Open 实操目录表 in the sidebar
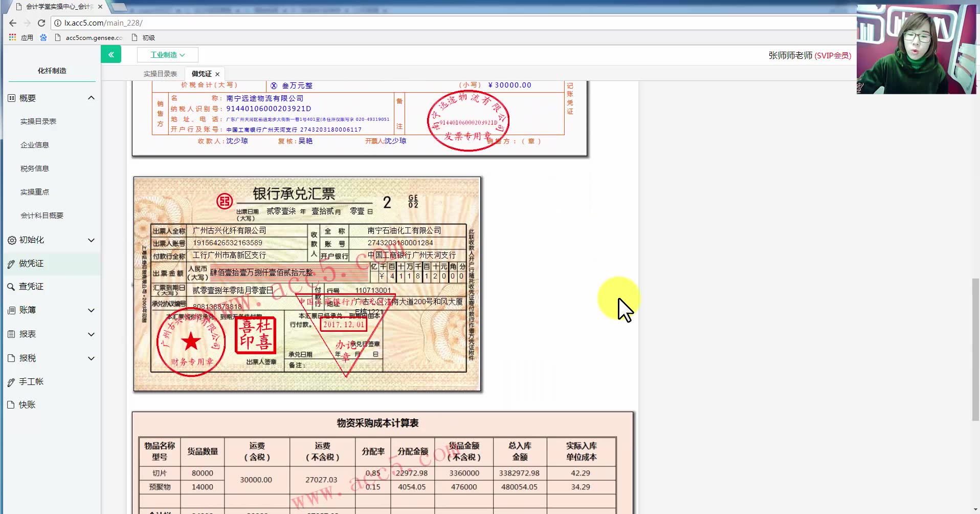 [38, 121]
